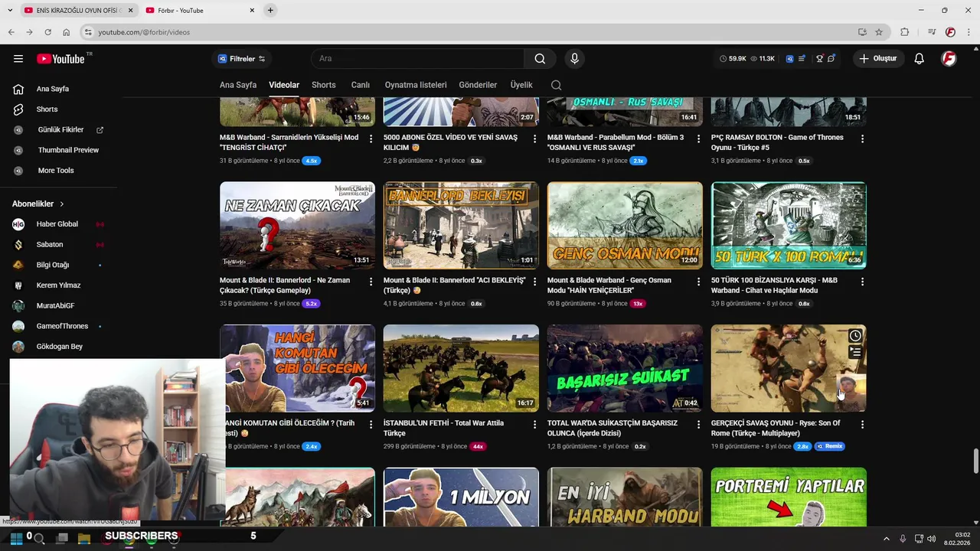The width and height of the screenshot is (980, 551).
Task: Open Haber Global subscription channel
Action: [x=58, y=224]
